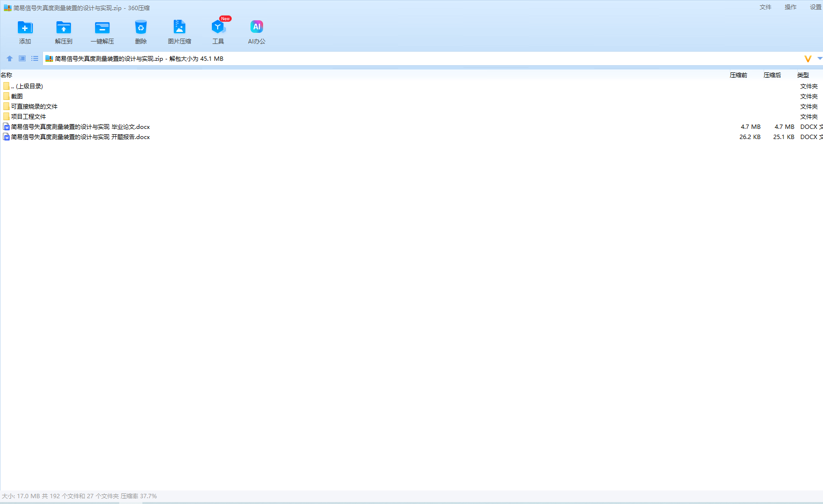Click the 毕业论文.docx Word file icon
Image resolution: width=823 pixels, height=504 pixels.
pos(6,127)
